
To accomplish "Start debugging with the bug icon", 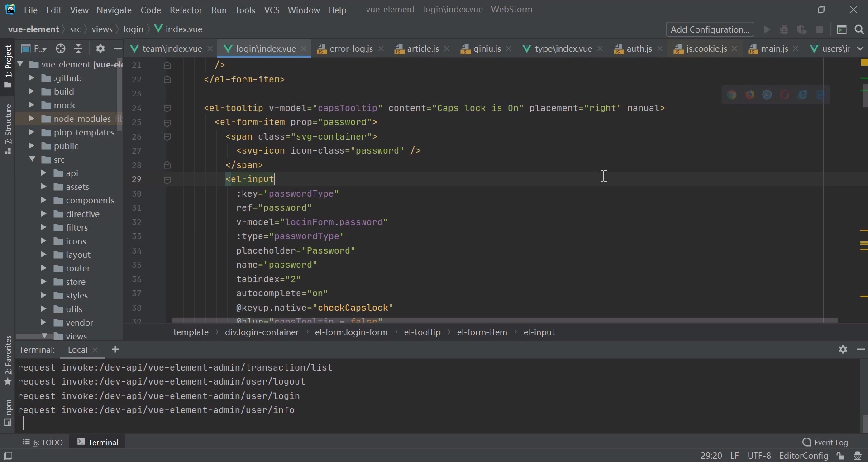I will pyautogui.click(x=785, y=30).
